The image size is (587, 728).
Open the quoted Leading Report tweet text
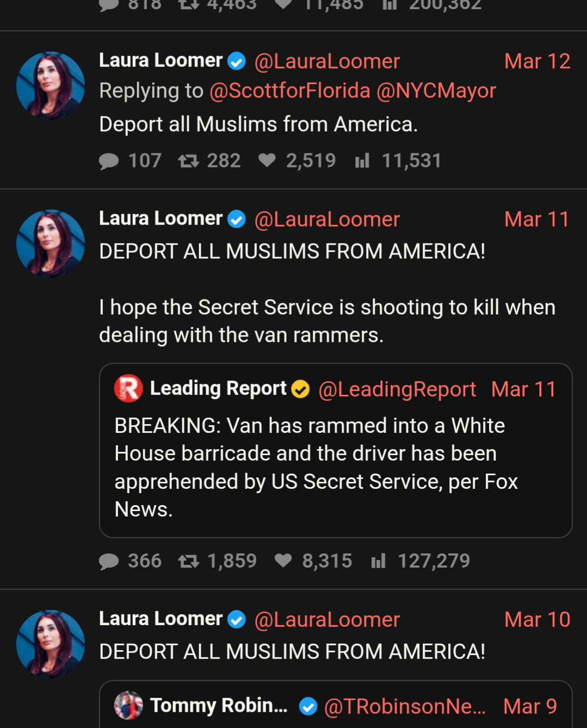click(x=316, y=468)
